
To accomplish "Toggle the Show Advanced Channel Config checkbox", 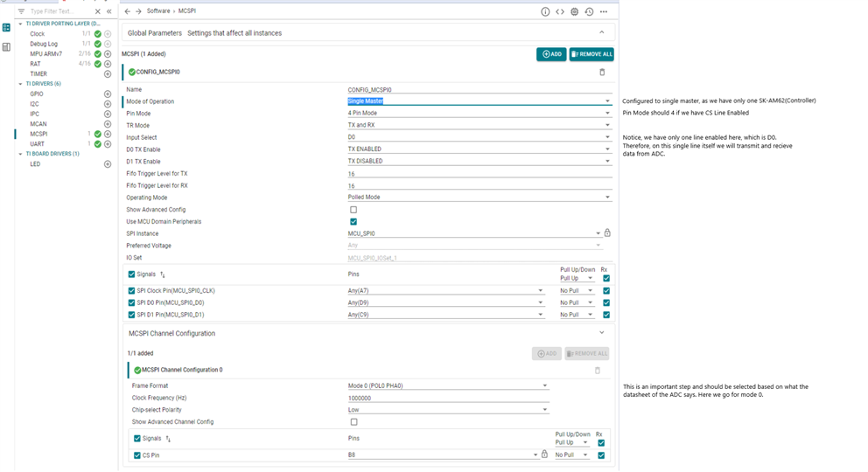I will (x=353, y=422).
